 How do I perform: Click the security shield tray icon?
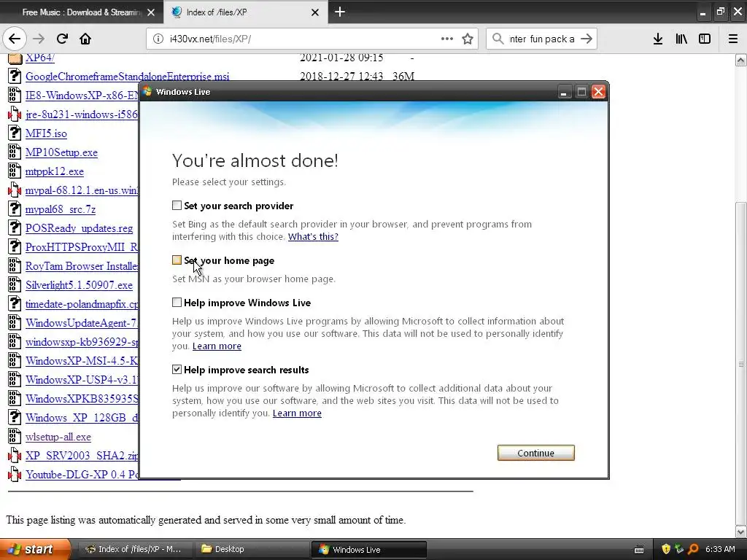(x=665, y=549)
